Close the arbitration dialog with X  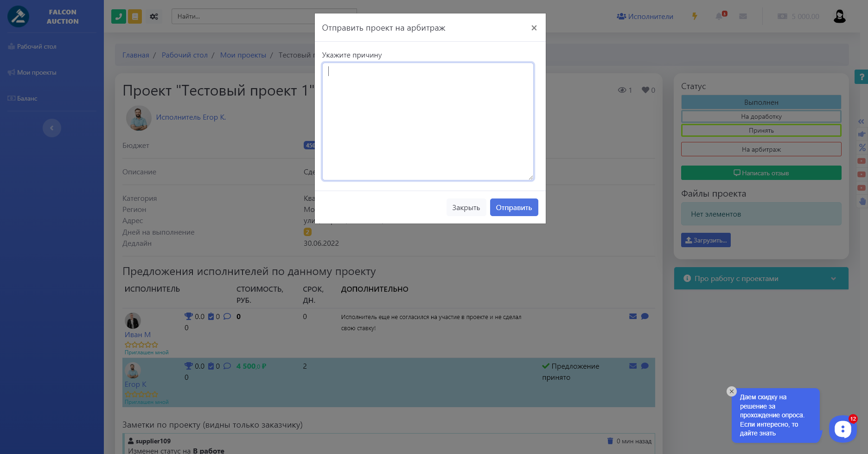click(x=534, y=28)
